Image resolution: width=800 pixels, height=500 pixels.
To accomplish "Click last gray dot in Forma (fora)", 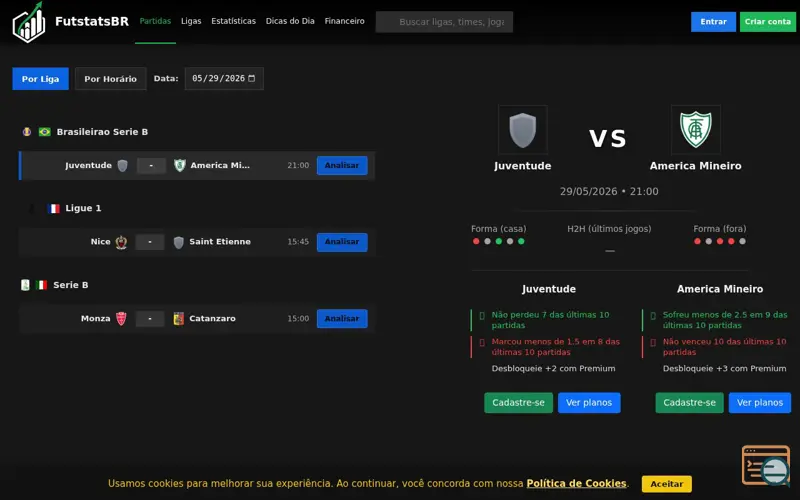I will coord(742,241).
